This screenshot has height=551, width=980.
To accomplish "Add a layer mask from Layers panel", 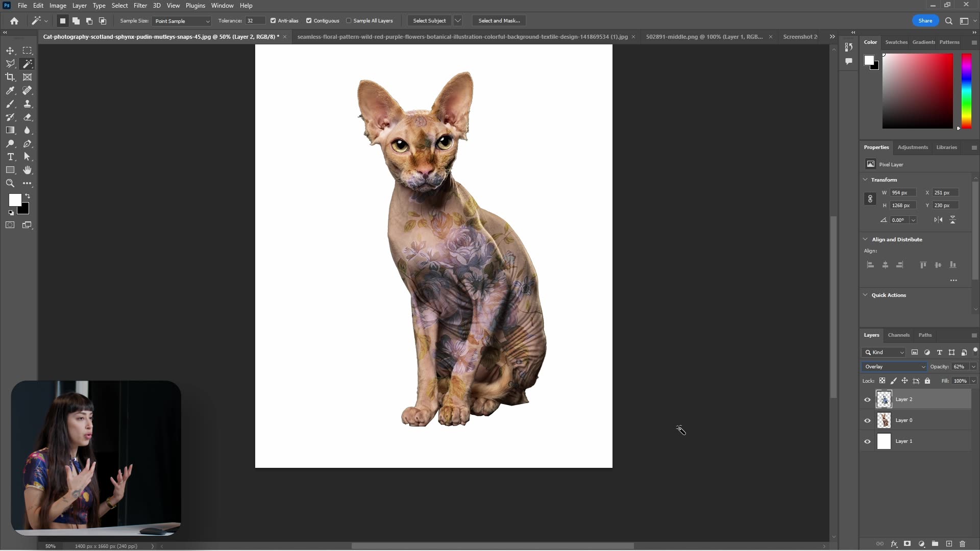I will (907, 544).
